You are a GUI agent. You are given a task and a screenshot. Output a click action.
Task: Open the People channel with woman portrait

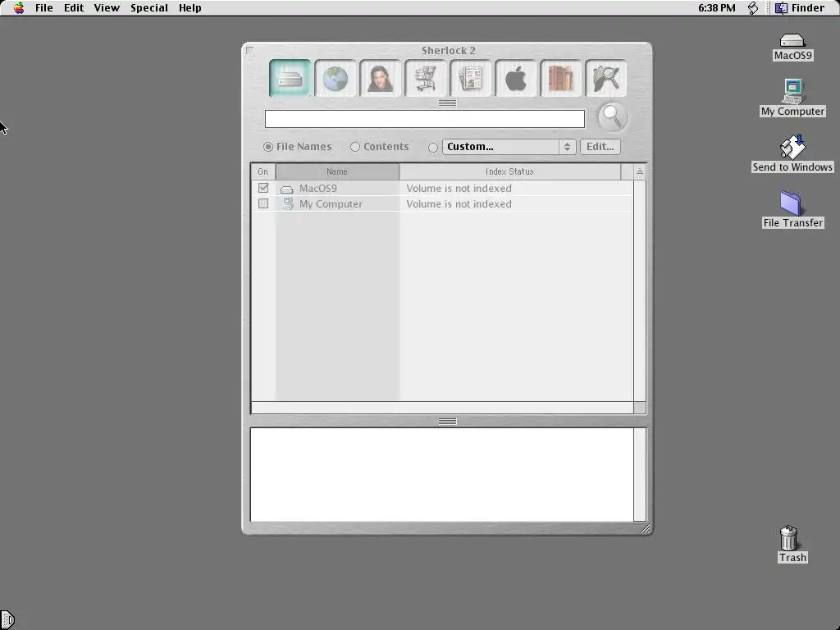point(381,78)
